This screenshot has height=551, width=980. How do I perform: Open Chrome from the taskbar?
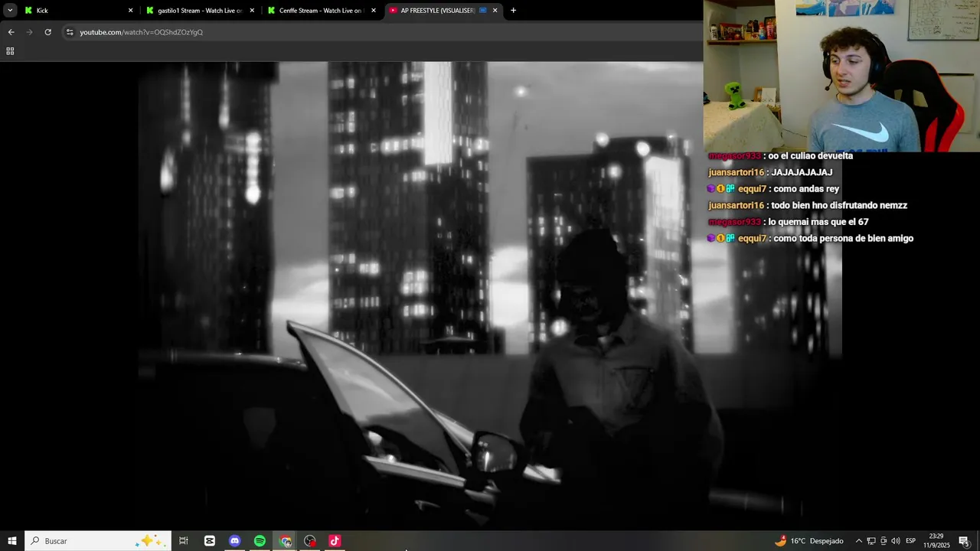(x=286, y=541)
